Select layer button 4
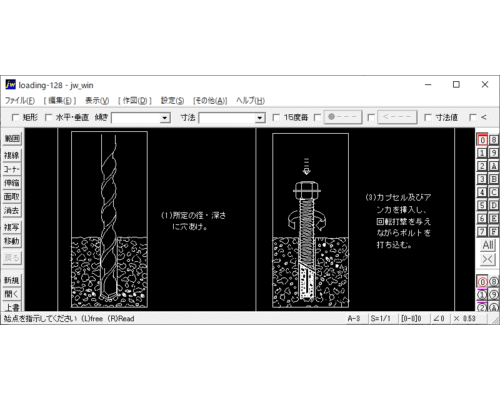This screenshot has height=400, width=500. [482, 192]
